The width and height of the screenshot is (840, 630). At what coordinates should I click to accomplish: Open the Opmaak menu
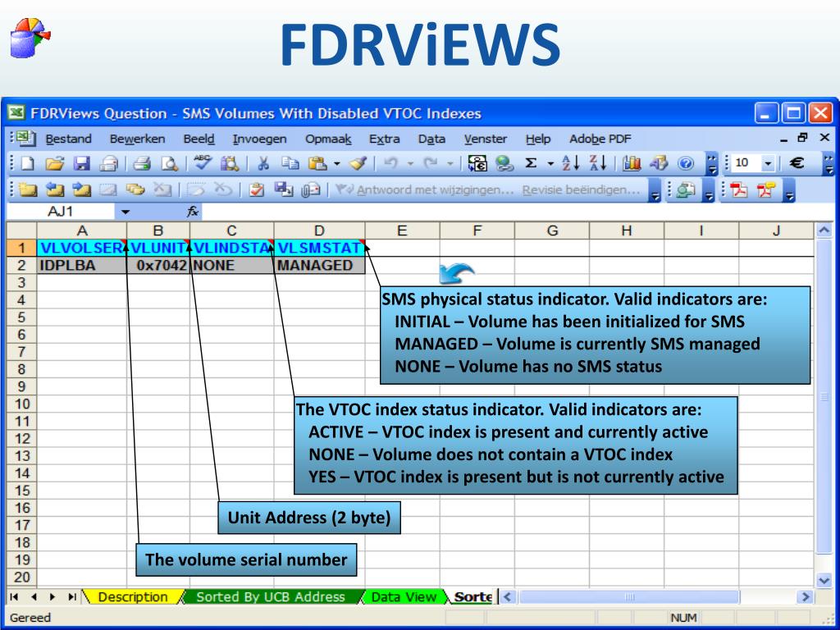tap(328, 139)
